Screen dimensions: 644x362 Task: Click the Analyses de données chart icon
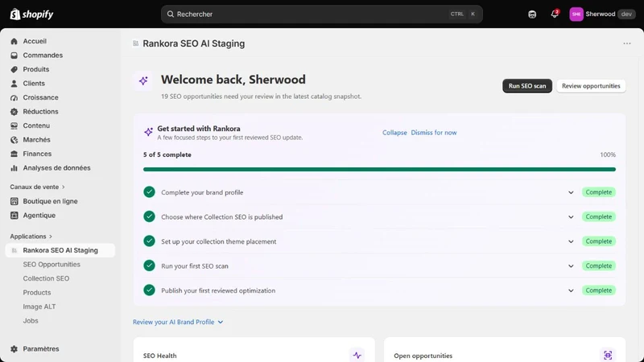[14, 168]
